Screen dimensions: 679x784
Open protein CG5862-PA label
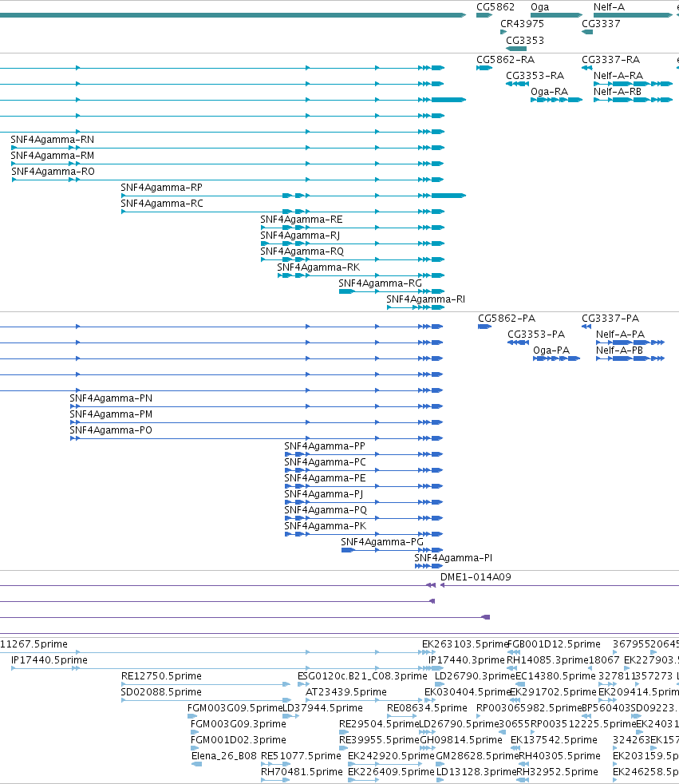point(506,319)
